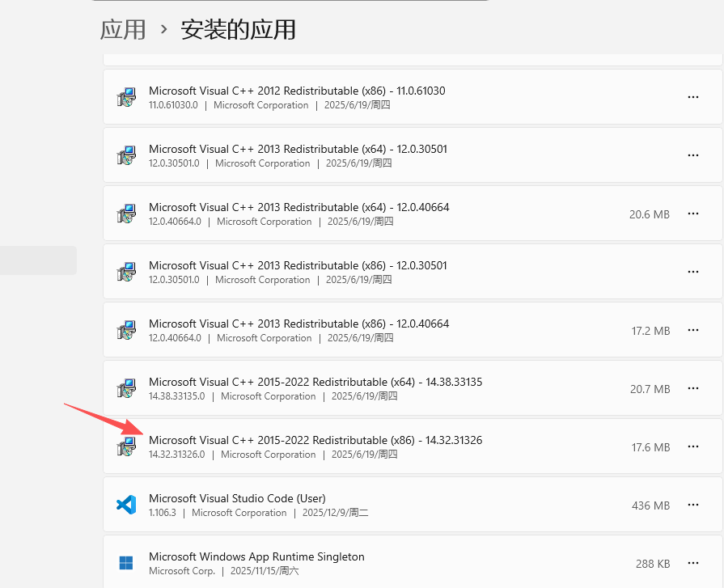Open more options for Visual C++ 2012 x86
724x588 pixels.
coord(692,97)
